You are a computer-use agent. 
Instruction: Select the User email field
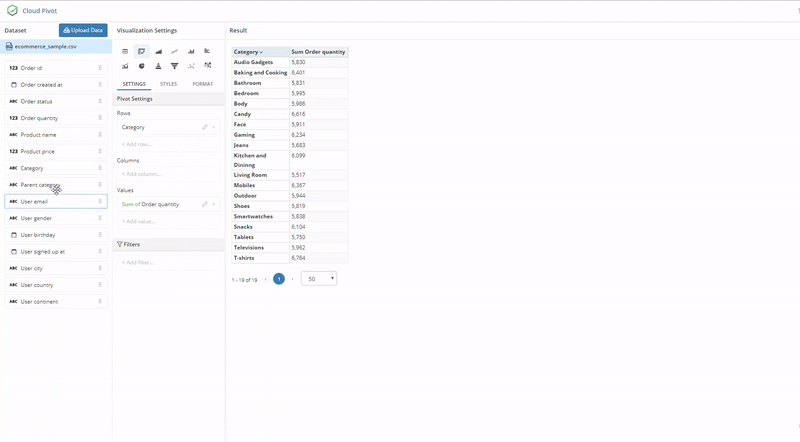click(x=55, y=201)
